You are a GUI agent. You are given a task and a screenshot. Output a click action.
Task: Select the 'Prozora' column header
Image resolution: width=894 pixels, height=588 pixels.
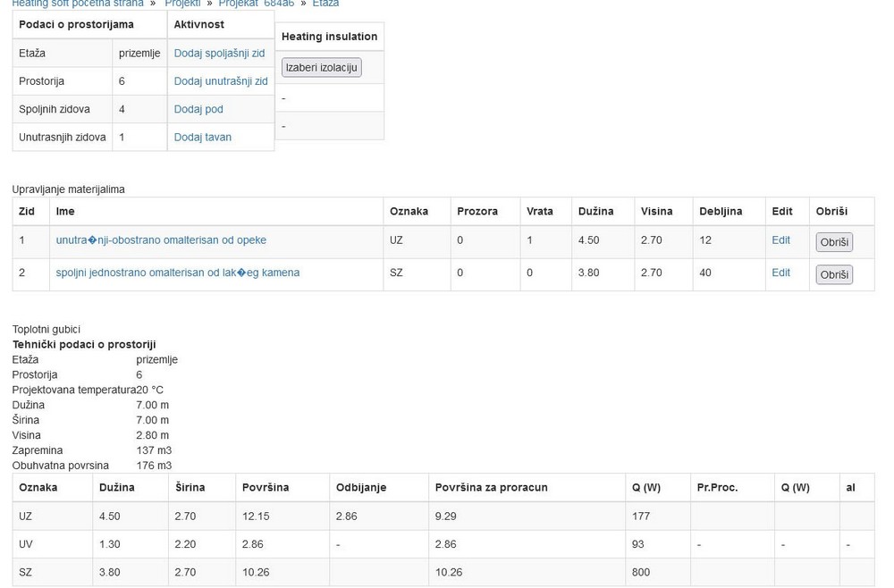[477, 212]
